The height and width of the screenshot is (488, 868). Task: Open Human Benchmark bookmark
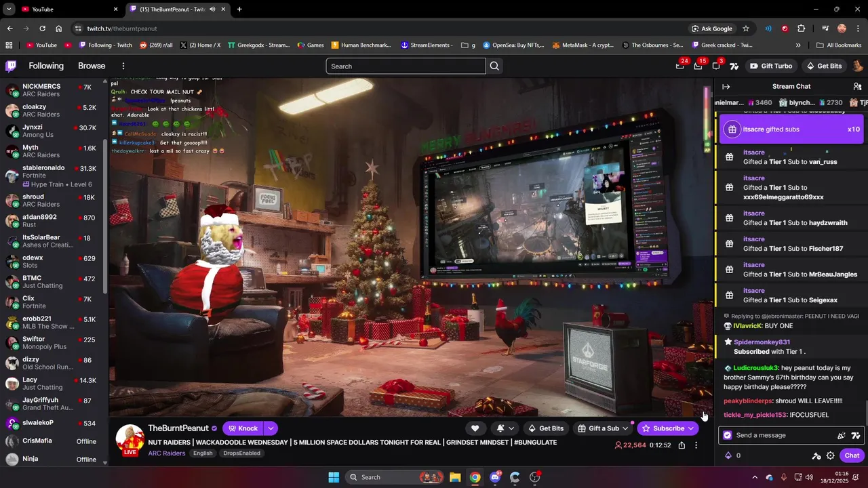click(361, 45)
